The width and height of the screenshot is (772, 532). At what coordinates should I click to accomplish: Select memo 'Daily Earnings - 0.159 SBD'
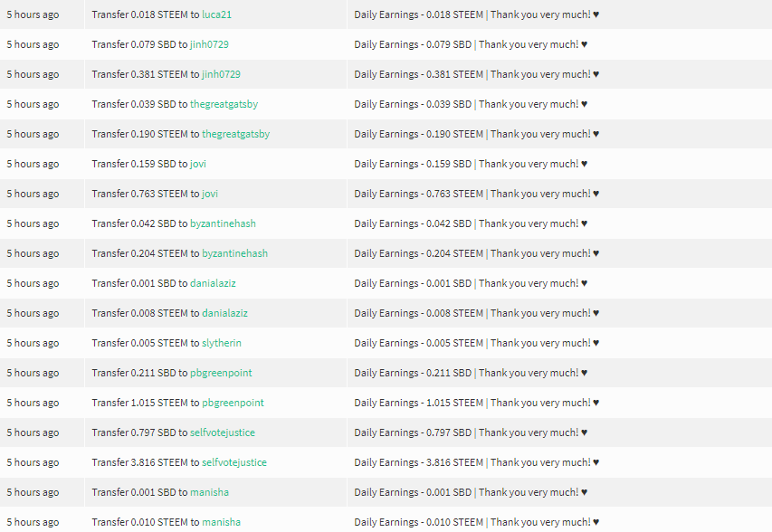click(413, 164)
